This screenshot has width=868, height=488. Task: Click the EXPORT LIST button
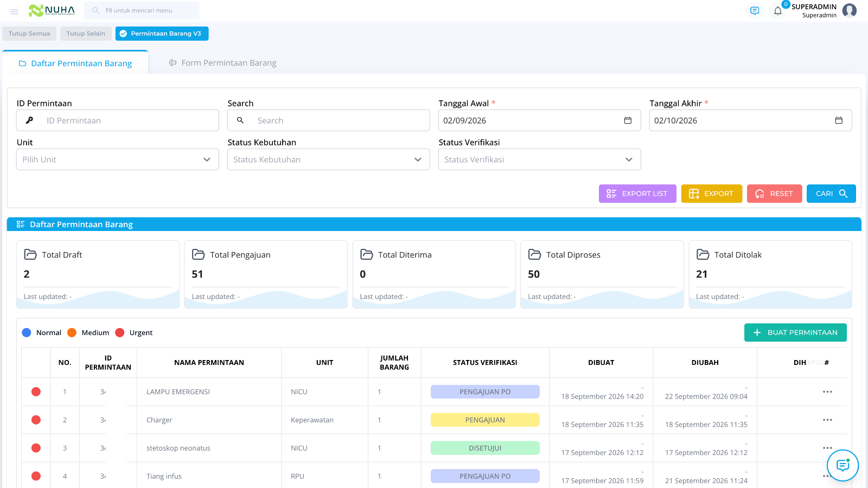tap(637, 194)
